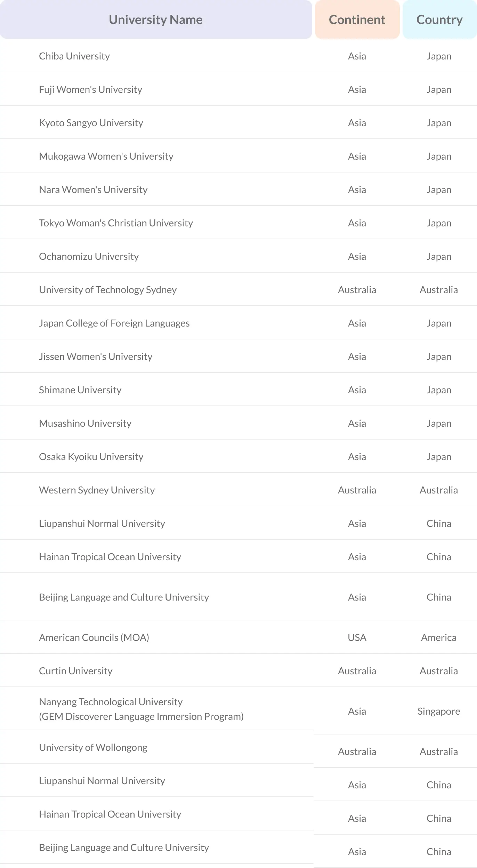477x868 pixels.
Task: Click Nanyang Technological University name
Action: click(x=111, y=702)
